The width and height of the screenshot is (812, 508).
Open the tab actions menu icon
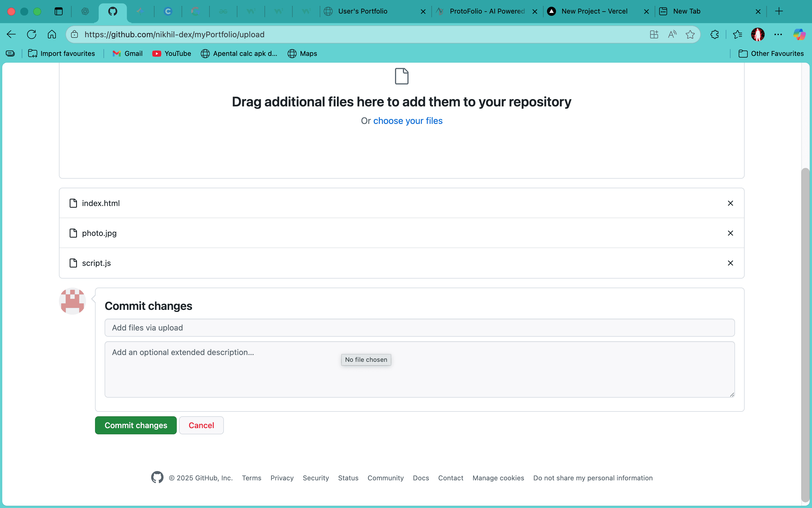(x=59, y=11)
